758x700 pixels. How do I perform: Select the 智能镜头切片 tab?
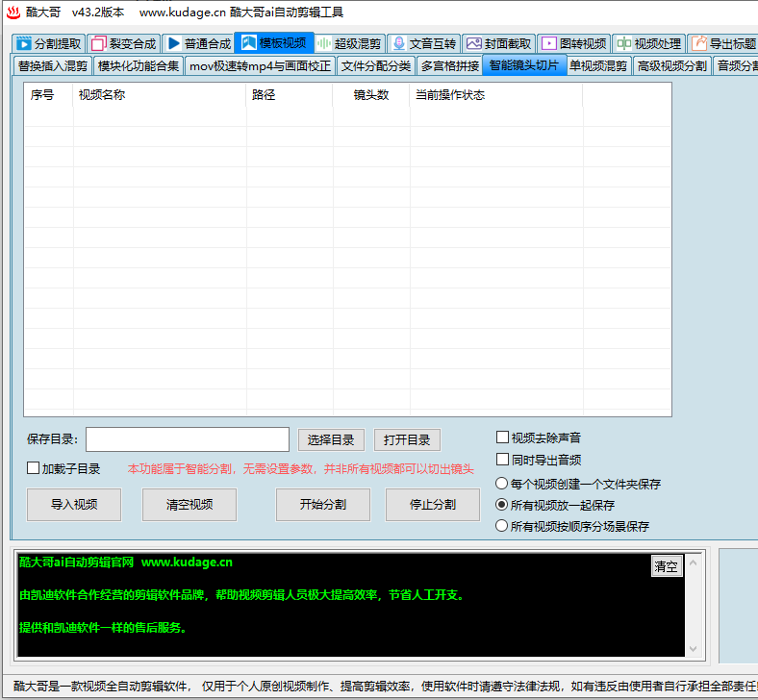click(x=524, y=64)
